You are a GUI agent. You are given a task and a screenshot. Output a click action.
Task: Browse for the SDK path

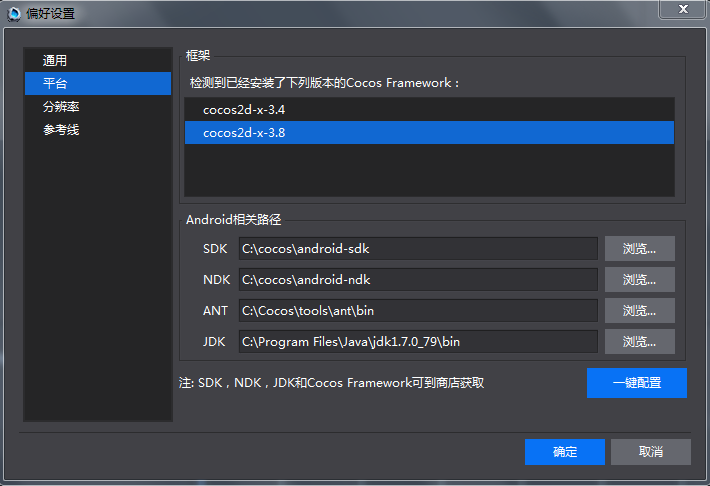tap(639, 249)
